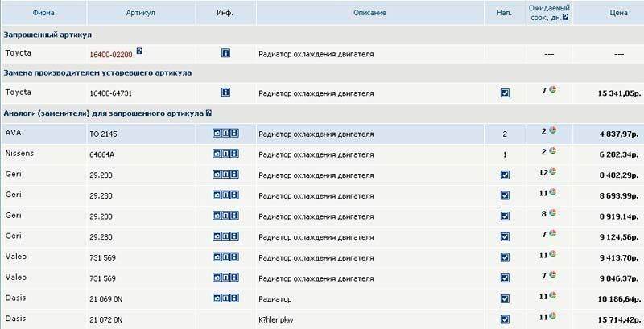Select the Артикул column header
This screenshot has width=644, height=329.
point(139,14)
